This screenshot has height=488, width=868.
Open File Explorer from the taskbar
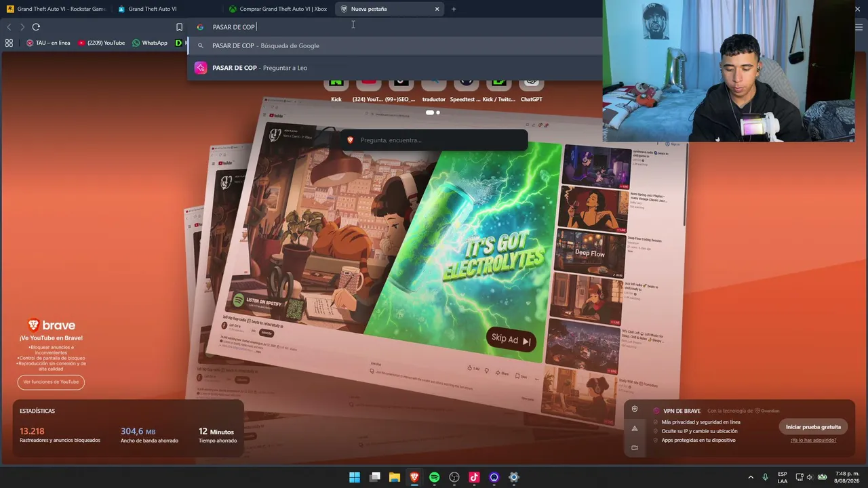coord(395,477)
